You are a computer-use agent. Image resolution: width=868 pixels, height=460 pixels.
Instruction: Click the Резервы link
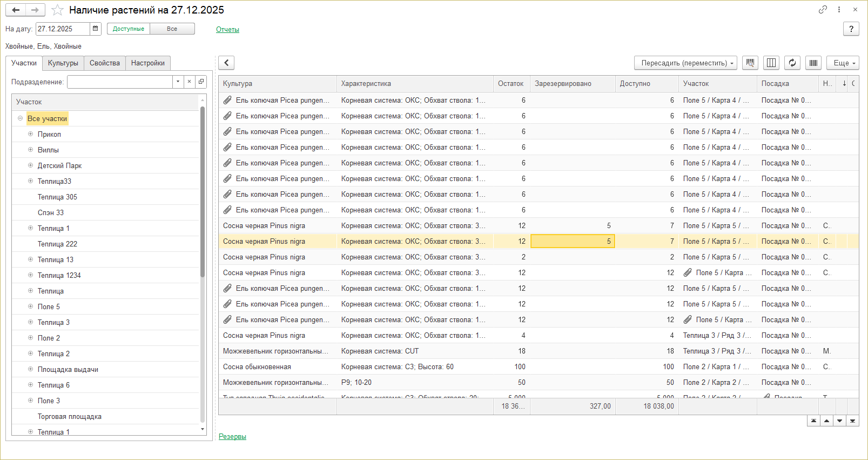click(x=232, y=437)
